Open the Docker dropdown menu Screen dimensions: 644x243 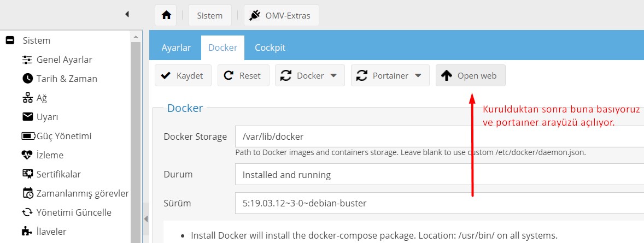(309, 75)
